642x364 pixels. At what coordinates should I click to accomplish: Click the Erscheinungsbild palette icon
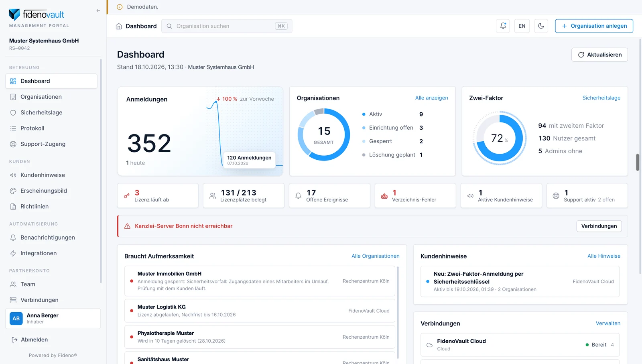pyautogui.click(x=13, y=191)
